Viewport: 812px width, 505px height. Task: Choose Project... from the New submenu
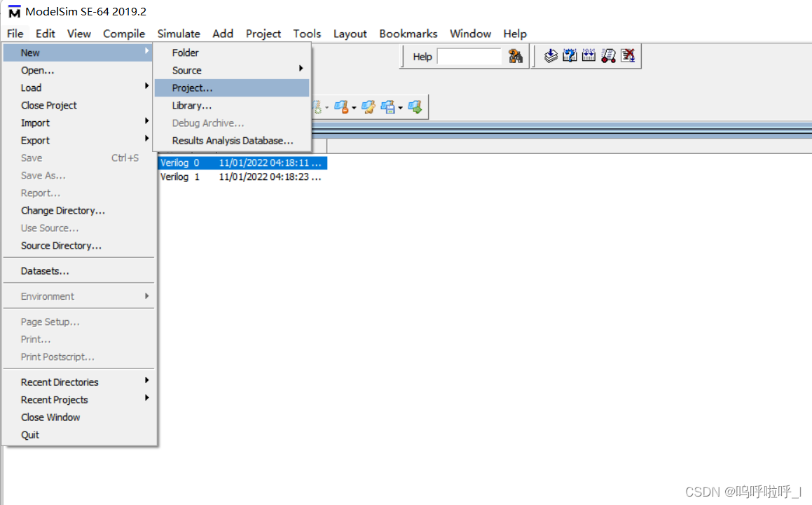(232, 88)
